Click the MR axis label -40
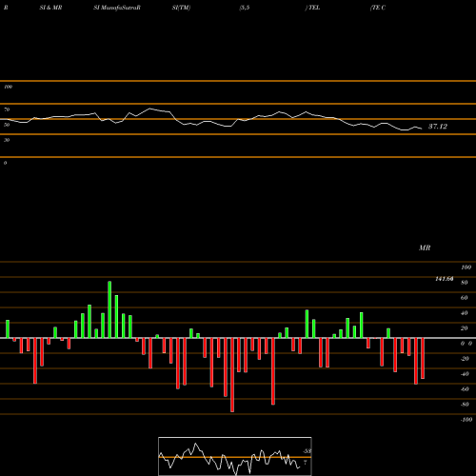 (x=465, y=374)
